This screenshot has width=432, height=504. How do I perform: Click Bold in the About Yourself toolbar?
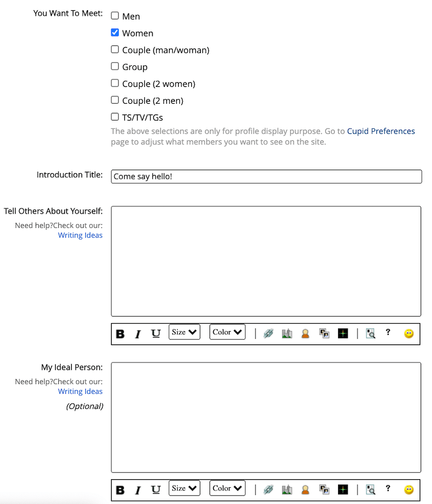[x=120, y=334]
